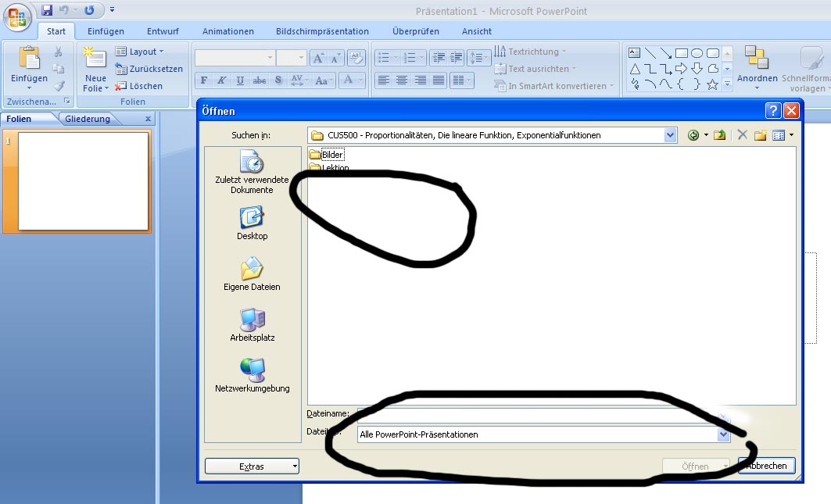The height and width of the screenshot is (504, 831).
Task: Open the font size combo box
Action: [291, 57]
